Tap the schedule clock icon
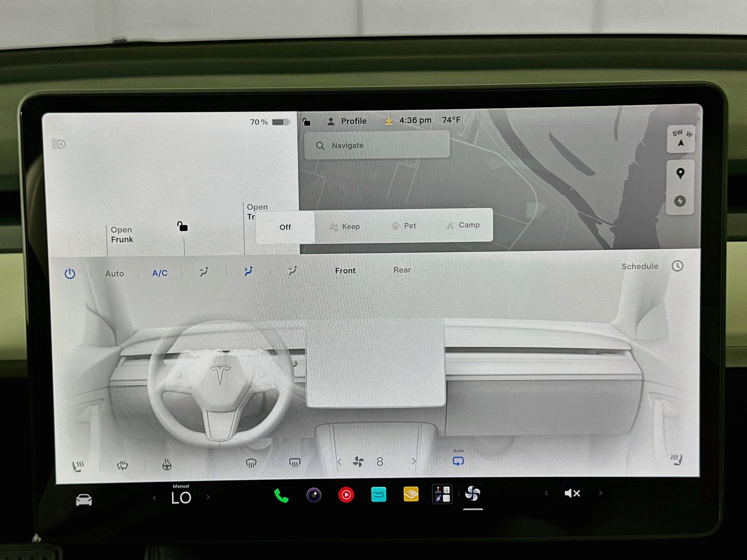The width and height of the screenshot is (747, 560). pyautogui.click(x=677, y=266)
